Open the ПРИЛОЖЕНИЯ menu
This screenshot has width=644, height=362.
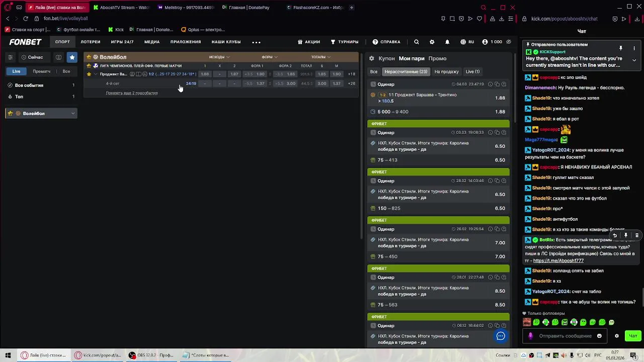pos(186,42)
